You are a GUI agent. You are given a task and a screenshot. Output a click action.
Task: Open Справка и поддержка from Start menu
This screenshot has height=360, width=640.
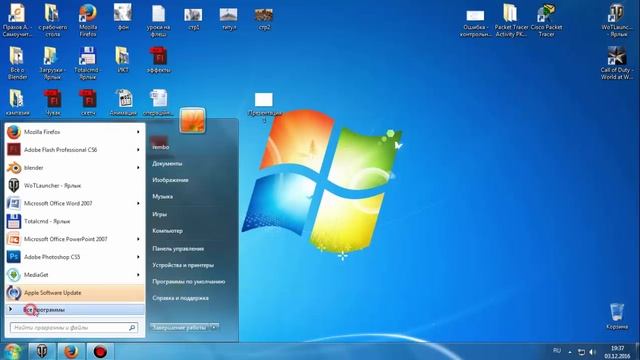180,298
